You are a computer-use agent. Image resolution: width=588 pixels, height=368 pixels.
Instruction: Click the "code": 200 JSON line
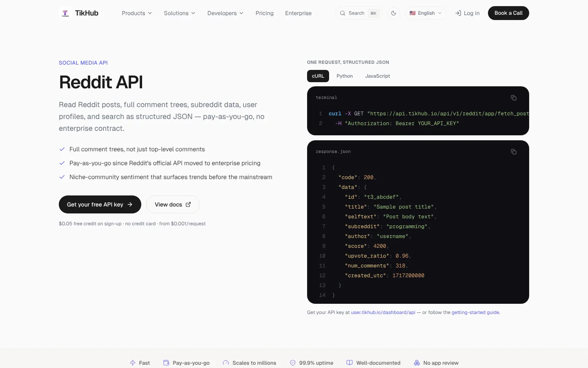[x=357, y=177]
